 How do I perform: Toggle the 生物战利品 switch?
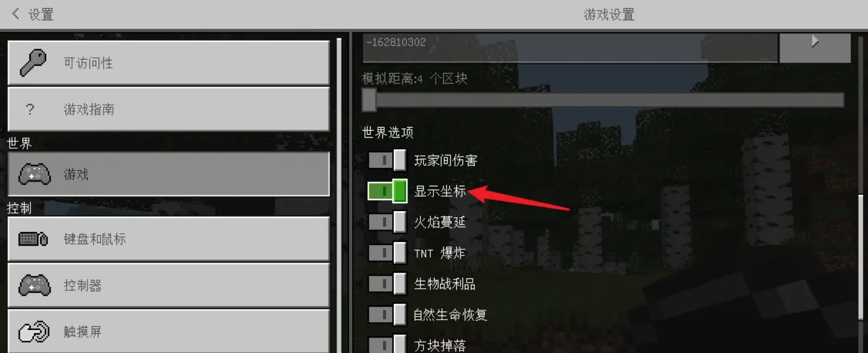[387, 284]
